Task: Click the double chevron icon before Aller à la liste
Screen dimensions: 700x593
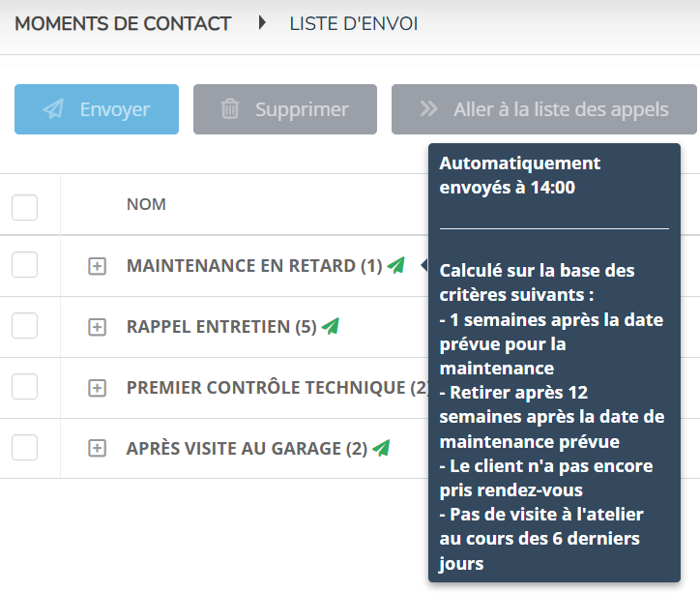Action: (x=429, y=108)
